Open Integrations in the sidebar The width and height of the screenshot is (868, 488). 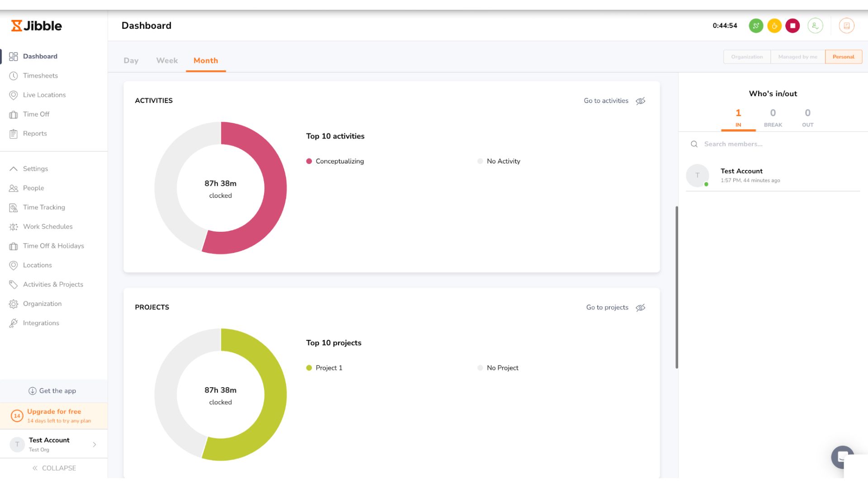click(x=41, y=323)
